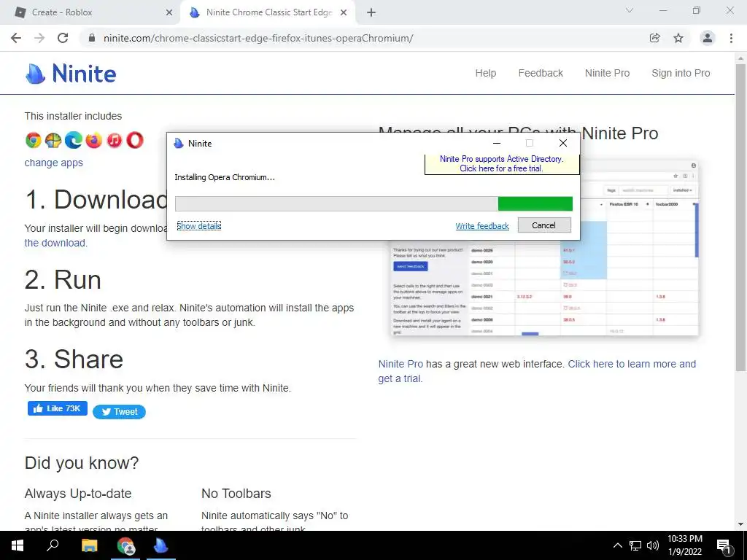Click the 'Always Up-to-date' heading
This screenshot has height=560, width=747.
click(78, 494)
